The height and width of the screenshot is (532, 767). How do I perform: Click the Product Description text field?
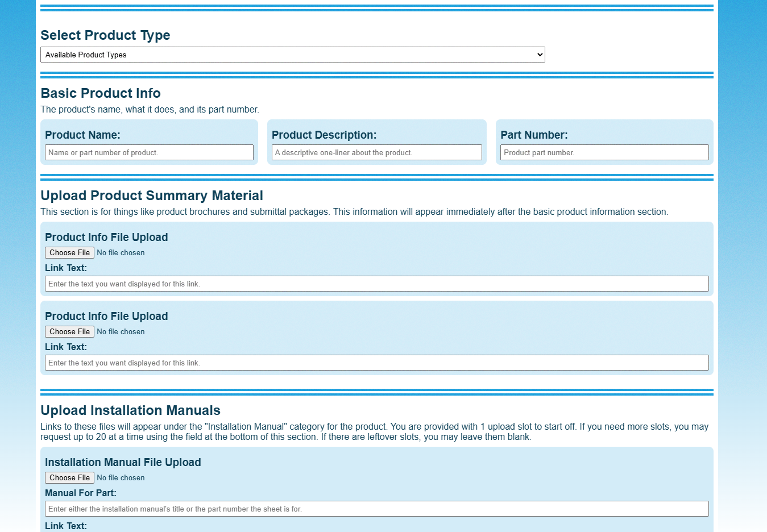tap(376, 152)
